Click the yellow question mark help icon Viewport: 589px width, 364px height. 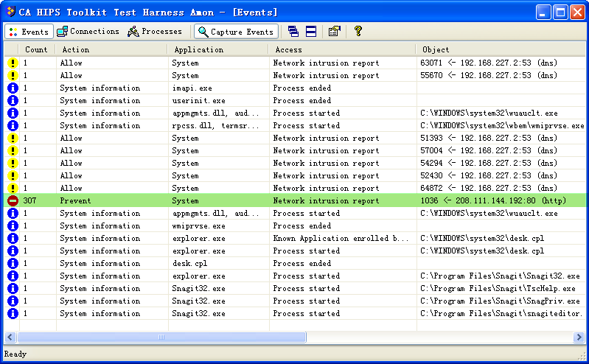358,31
